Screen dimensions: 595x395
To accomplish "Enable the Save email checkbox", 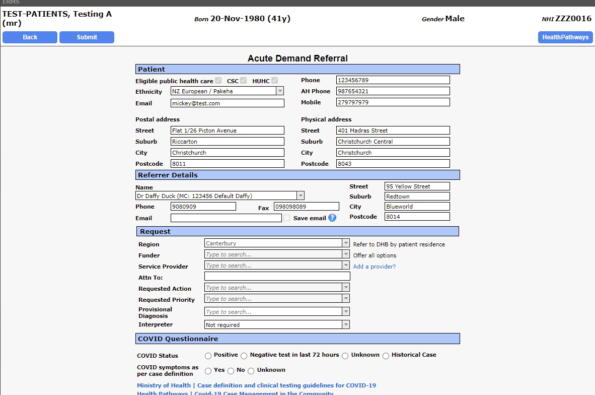I will (287, 218).
